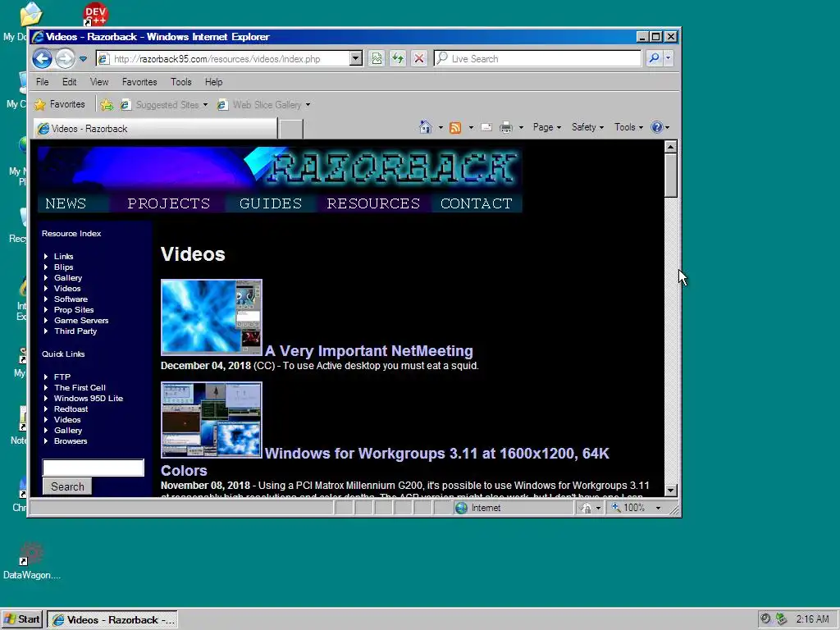Click the CONTACT navigation link
Viewport: 840px width, 630px height.
tap(477, 203)
